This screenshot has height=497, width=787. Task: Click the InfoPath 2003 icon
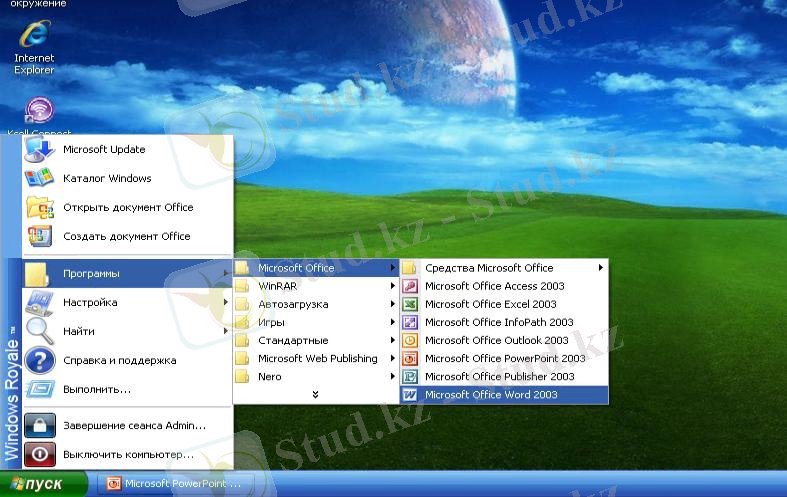(410, 322)
